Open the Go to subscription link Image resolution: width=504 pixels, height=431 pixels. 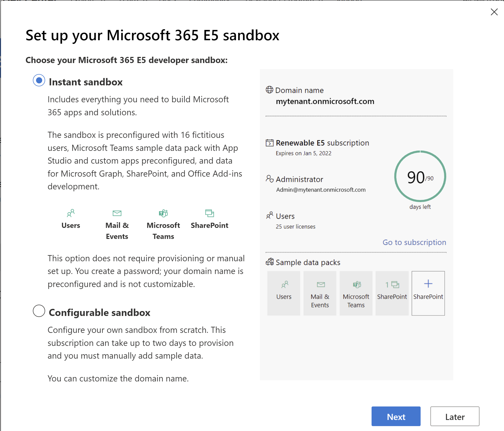click(x=414, y=242)
